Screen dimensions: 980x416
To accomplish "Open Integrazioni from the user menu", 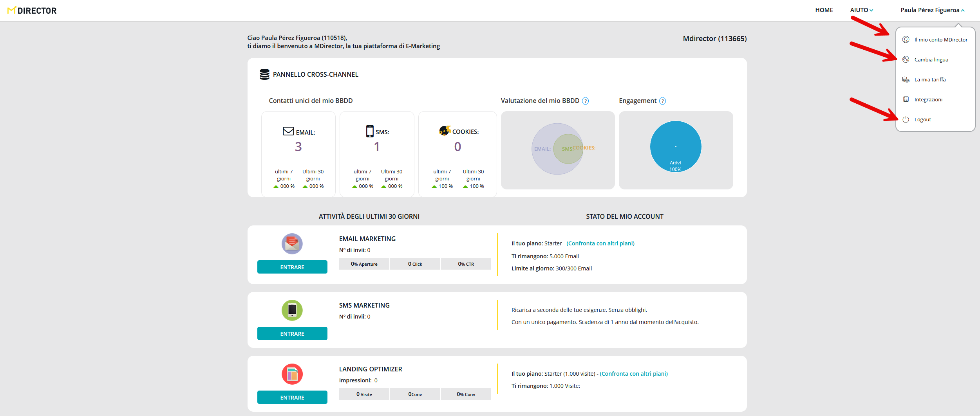I will coord(928,99).
